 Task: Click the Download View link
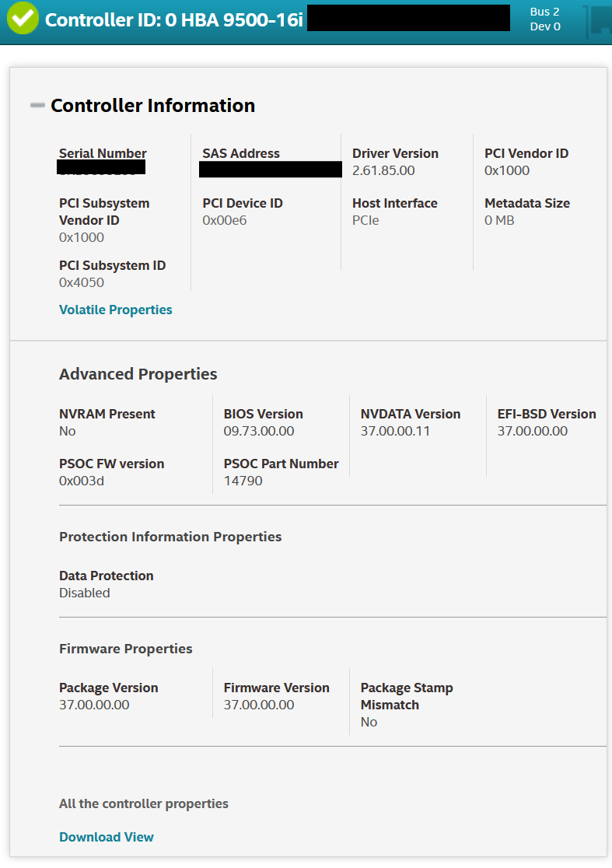coord(107,837)
